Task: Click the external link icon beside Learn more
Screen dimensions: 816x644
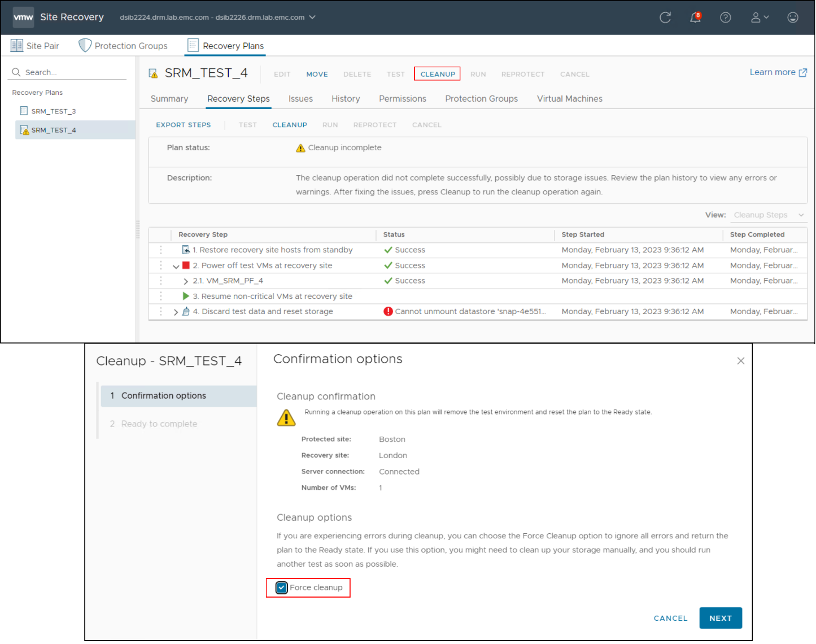Action: (802, 72)
